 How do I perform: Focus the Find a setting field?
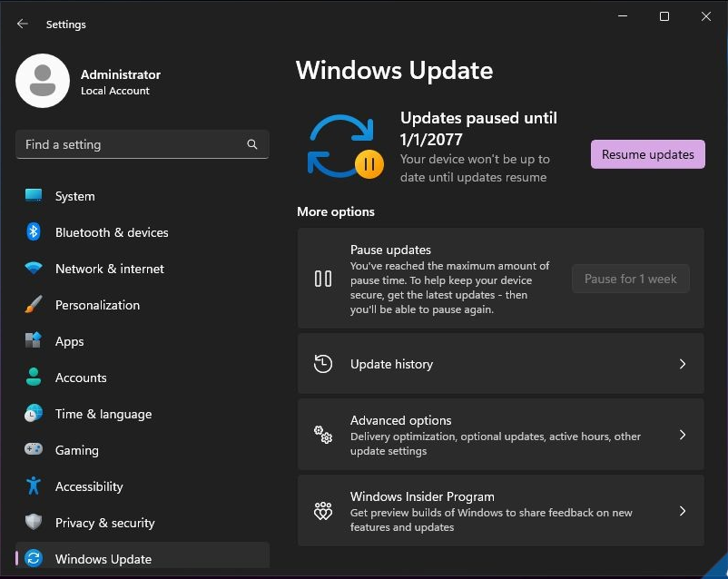(143, 144)
